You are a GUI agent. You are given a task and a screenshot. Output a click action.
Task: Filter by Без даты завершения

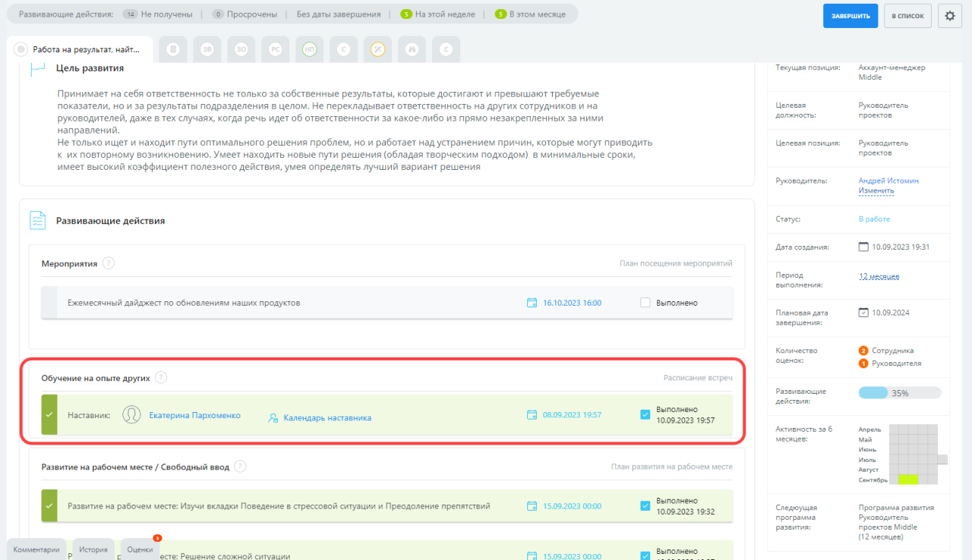338,14
